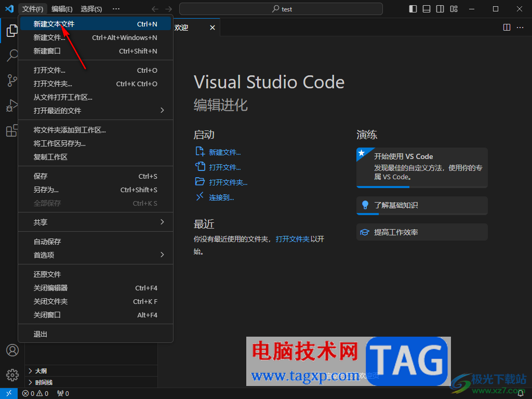Click the New File... link under Start
This screenshot has height=399, width=532.
click(224, 152)
